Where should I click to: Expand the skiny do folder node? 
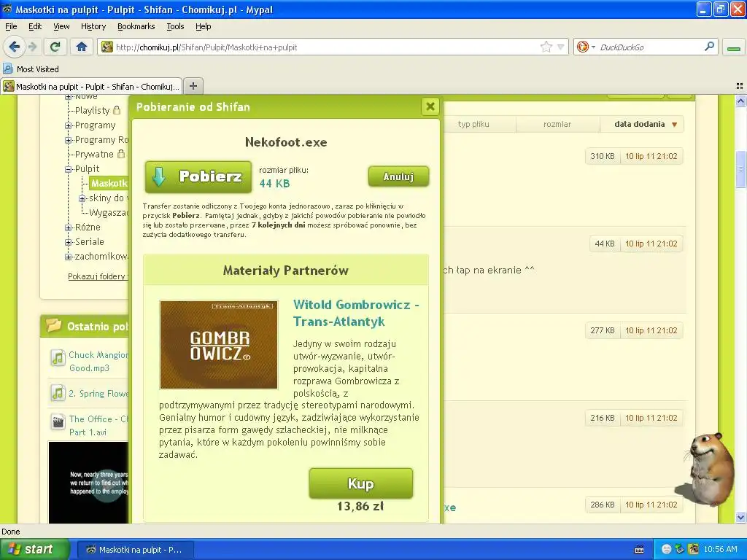(x=82, y=198)
